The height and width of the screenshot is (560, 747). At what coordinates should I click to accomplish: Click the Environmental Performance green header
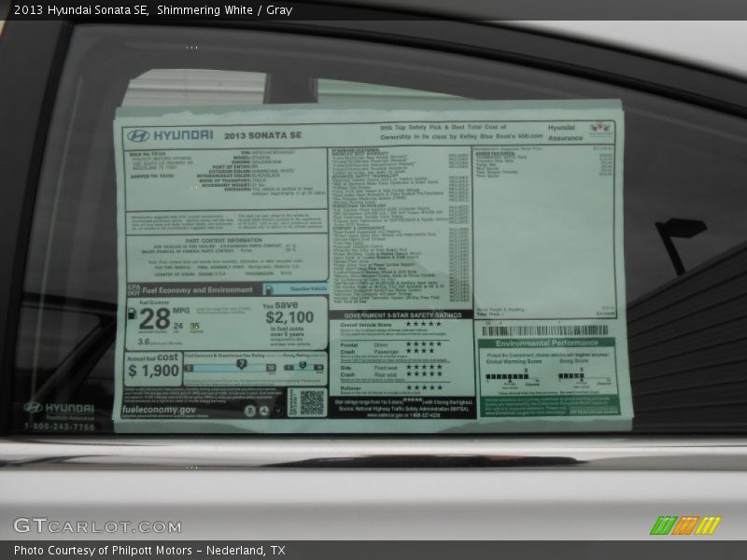tap(546, 343)
